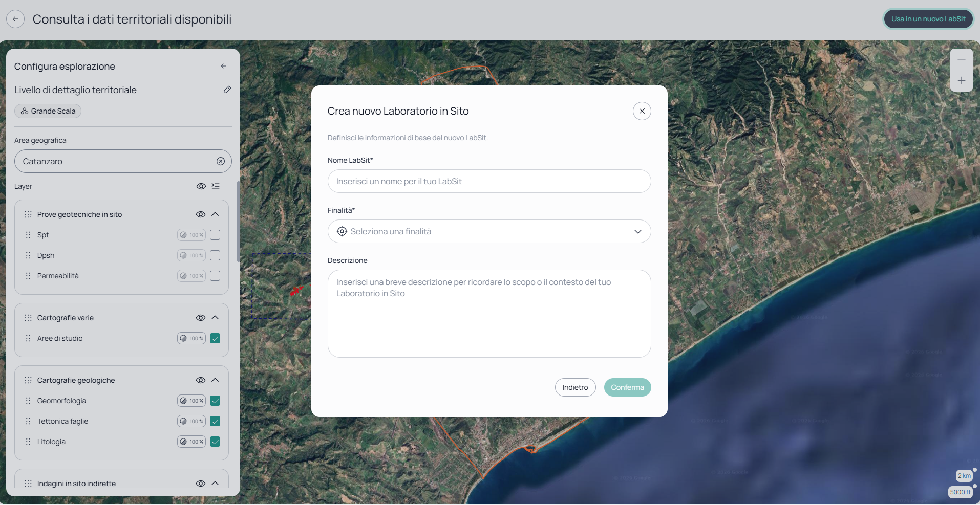
Task: Uncheck the Litologia layer
Action: [215, 442]
